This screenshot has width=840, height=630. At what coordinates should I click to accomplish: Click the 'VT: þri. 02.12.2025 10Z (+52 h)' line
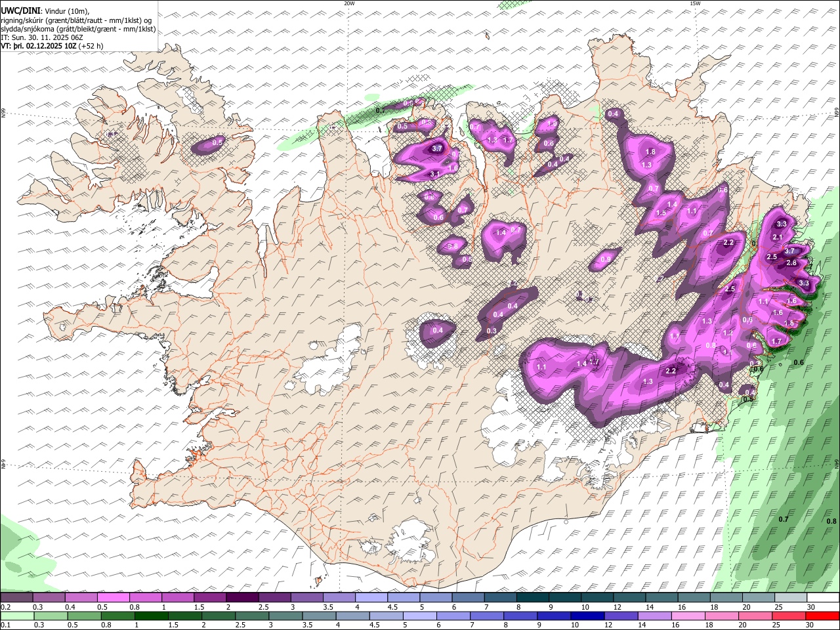[x=52, y=46]
